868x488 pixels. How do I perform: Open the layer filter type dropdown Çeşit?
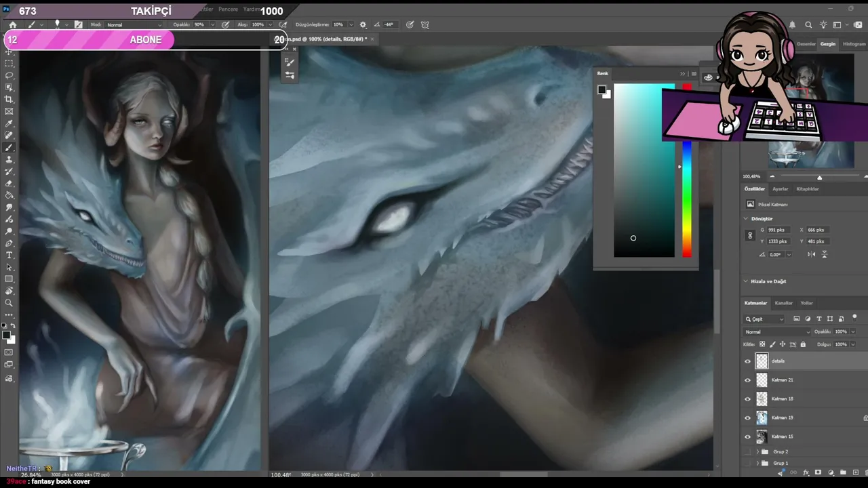765,319
